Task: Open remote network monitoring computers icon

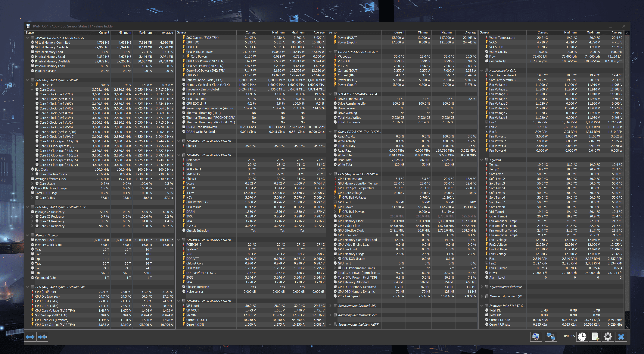Action: 551,337
